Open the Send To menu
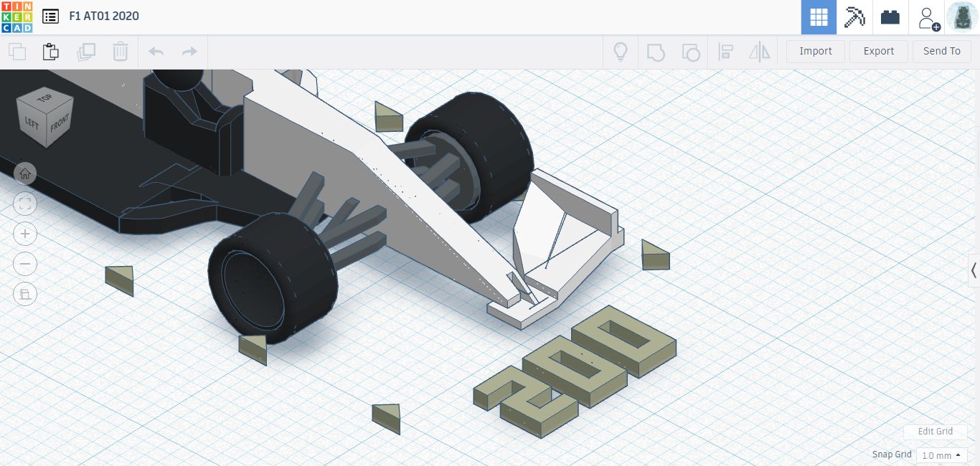The height and width of the screenshot is (466, 980). click(941, 51)
